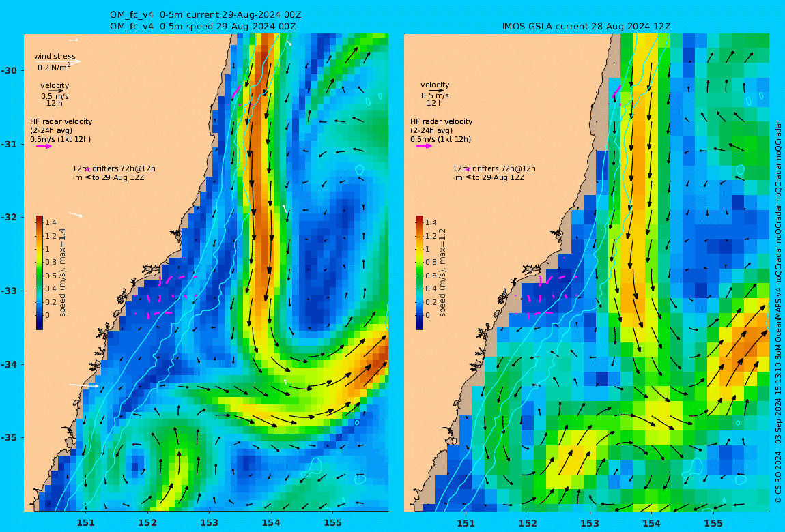
Task: Click the magenta HF radar arrow, right panel
Action: 424,147
